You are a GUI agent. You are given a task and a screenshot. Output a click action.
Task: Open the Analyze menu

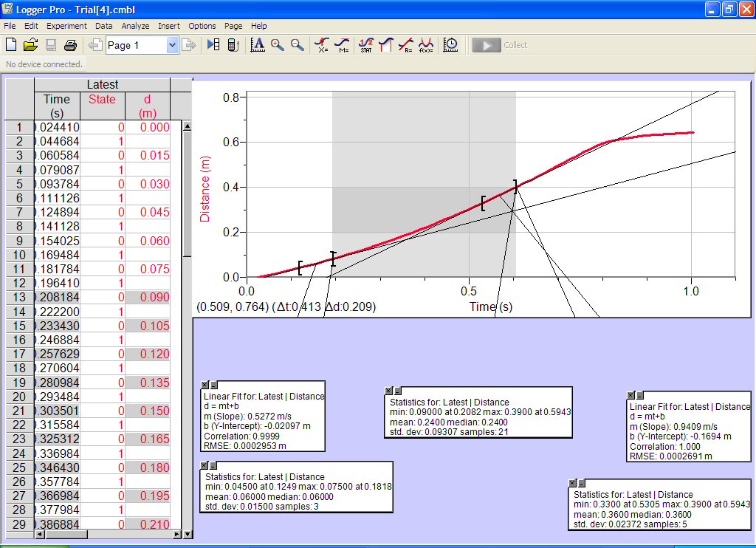[135, 26]
